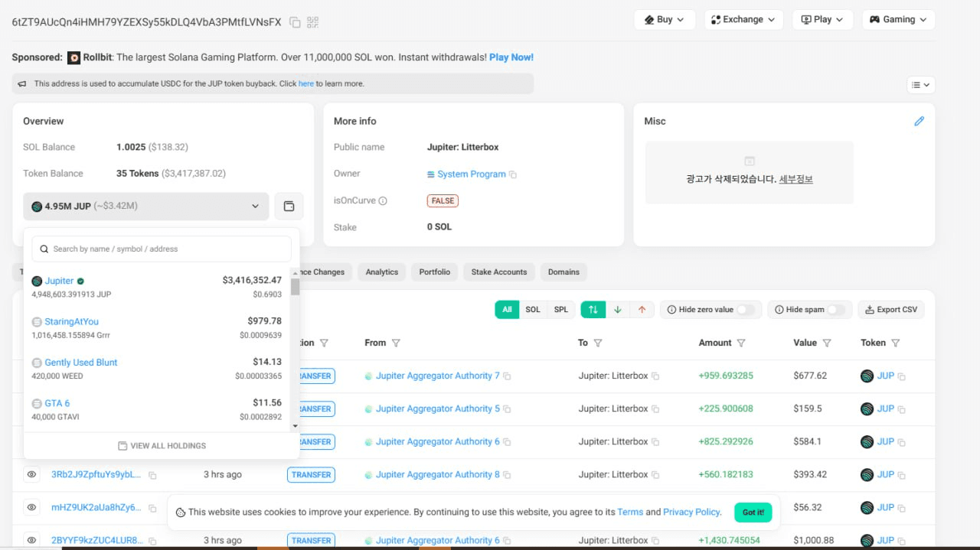Open the list view options dropdown
Image resolution: width=980 pixels, height=550 pixels.
coord(920,85)
